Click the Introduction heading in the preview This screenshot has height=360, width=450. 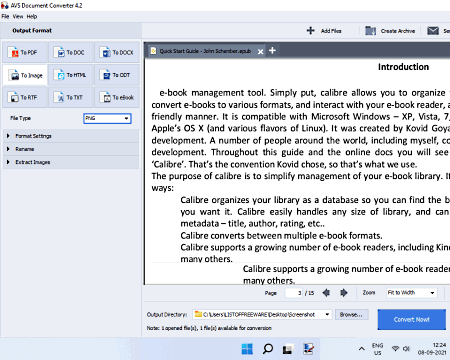(403, 67)
